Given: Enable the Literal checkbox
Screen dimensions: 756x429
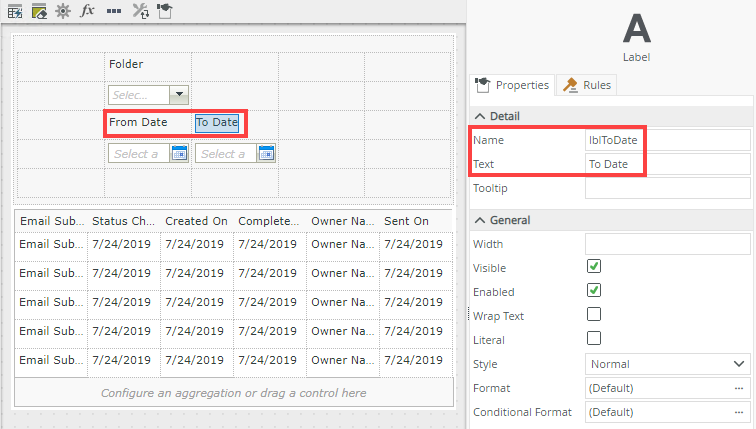Looking at the screenshot, I should pos(594,338).
